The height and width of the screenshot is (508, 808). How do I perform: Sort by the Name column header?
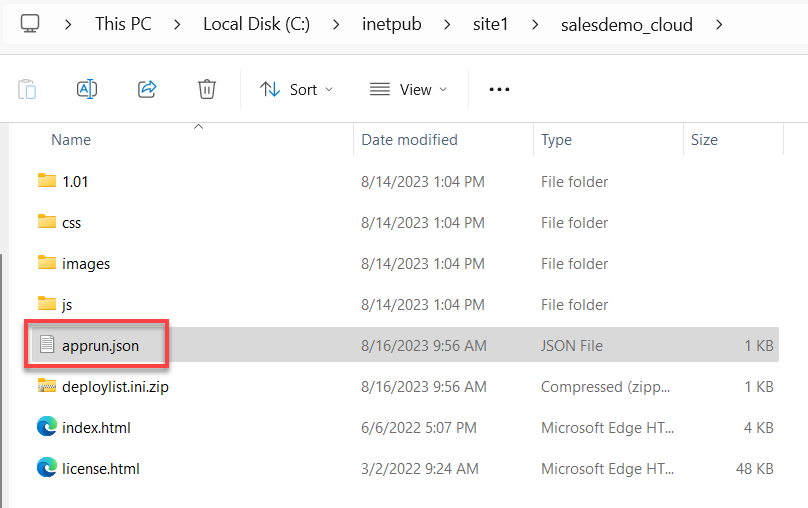coord(71,140)
